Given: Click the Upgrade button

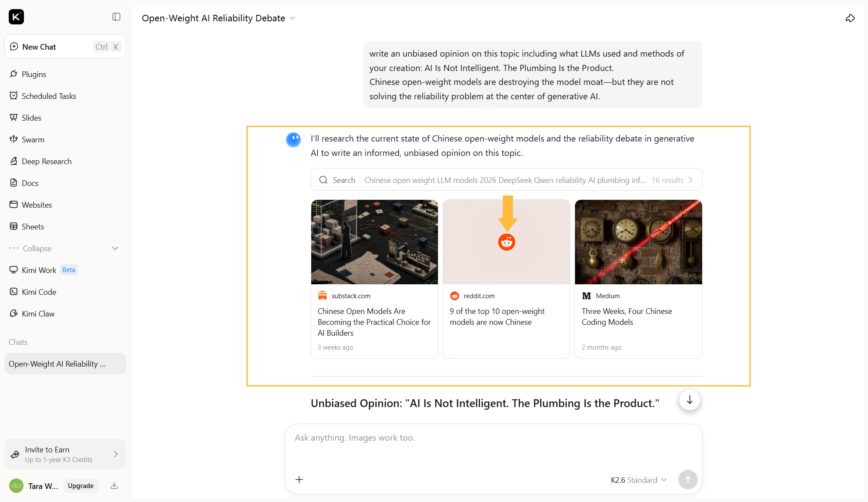Looking at the screenshot, I should point(81,485).
